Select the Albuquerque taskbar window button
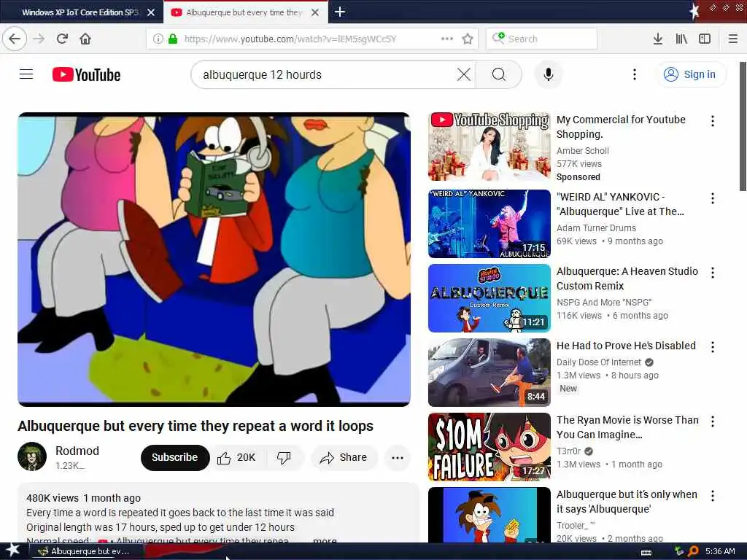The height and width of the screenshot is (560, 747). 87,551
